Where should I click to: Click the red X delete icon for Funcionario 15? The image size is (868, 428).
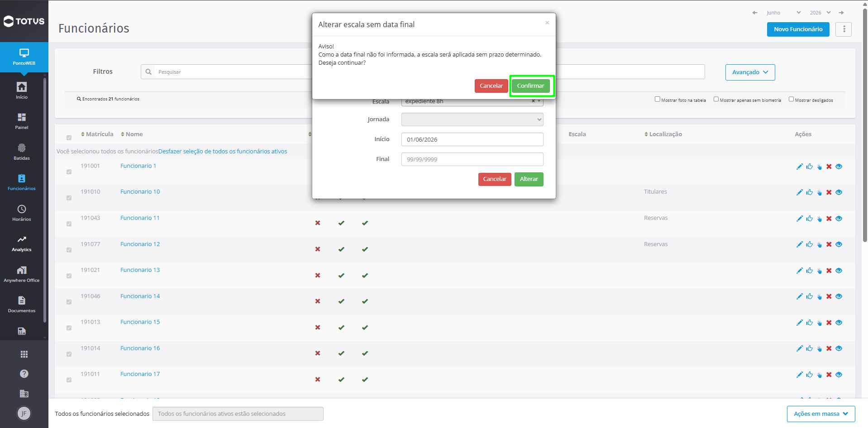coord(829,323)
